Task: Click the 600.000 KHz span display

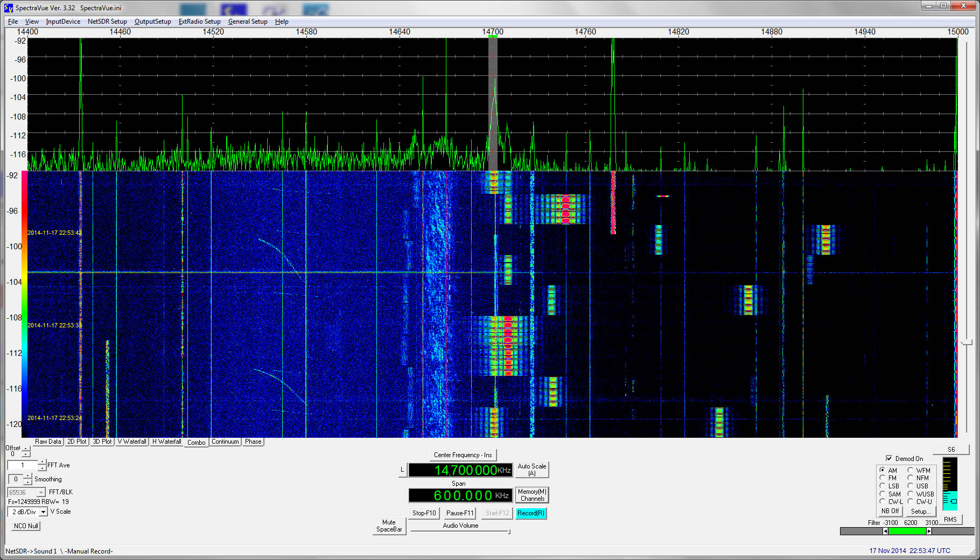Action: click(x=460, y=495)
